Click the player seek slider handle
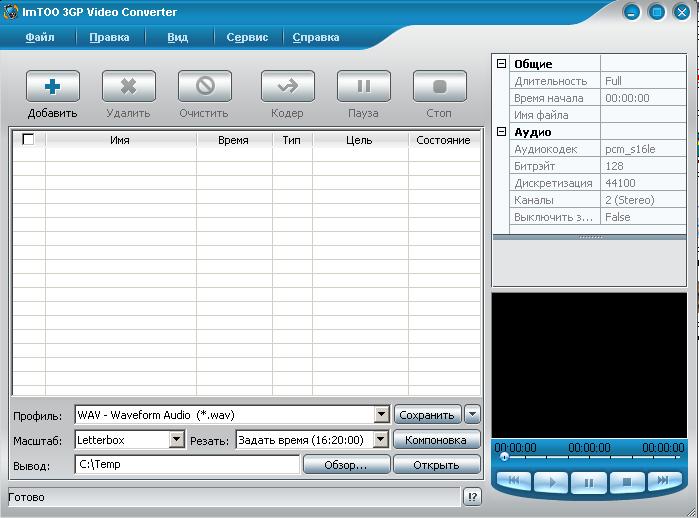The height and width of the screenshot is (518, 699). tap(504, 457)
